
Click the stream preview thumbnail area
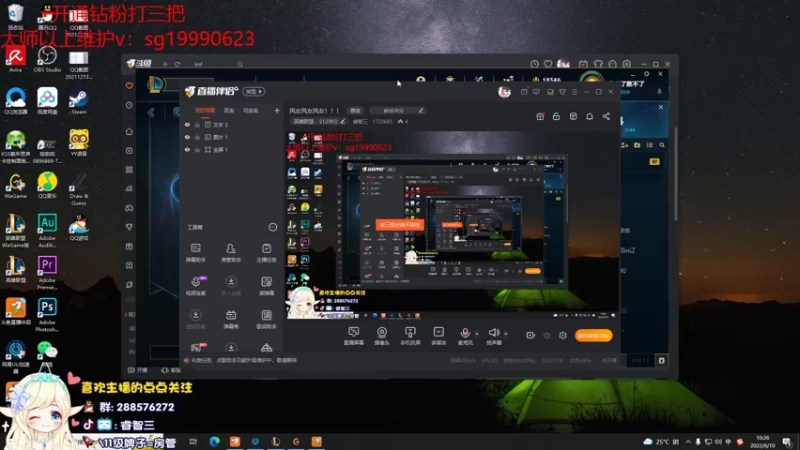click(452, 224)
